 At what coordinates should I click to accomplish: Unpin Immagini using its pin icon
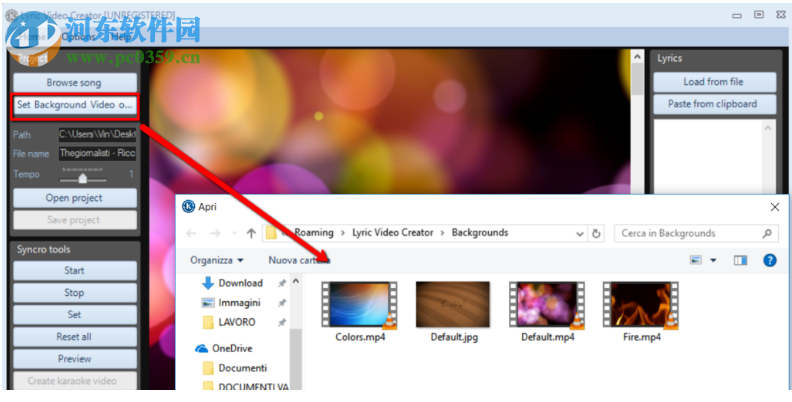282,303
